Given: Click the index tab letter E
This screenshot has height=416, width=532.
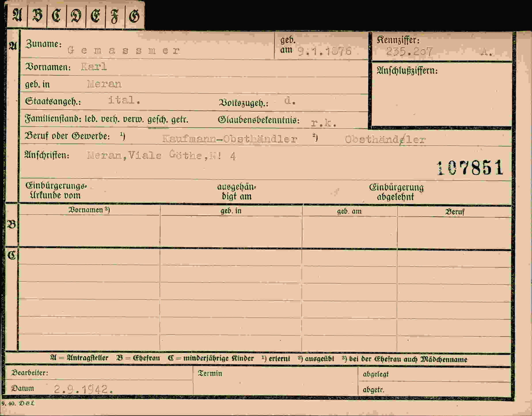Looking at the screenshot, I should tap(95, 16).
